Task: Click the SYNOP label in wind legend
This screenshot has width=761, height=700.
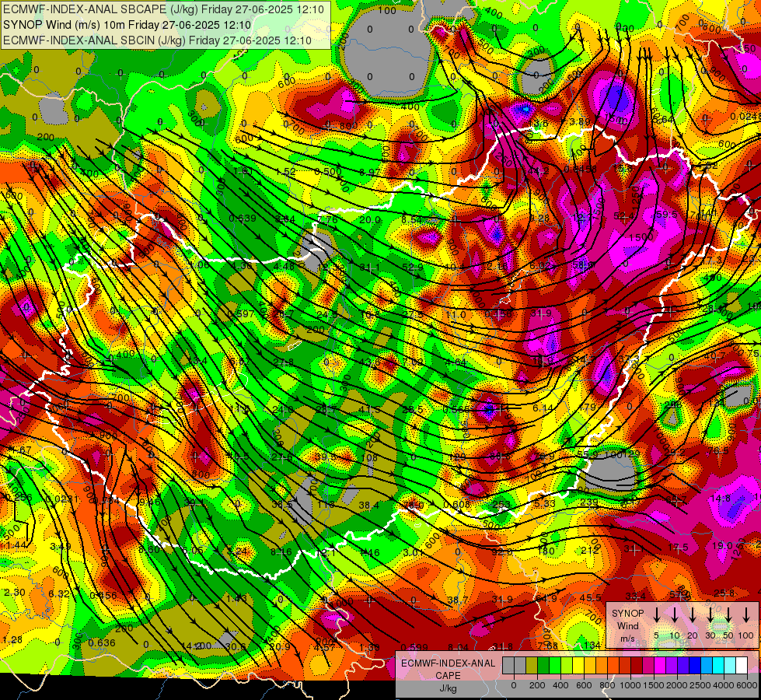Action: [x=627, y=614]
